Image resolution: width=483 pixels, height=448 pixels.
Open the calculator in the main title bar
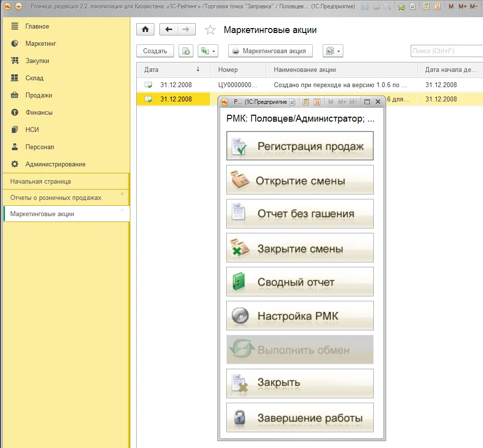426,7
